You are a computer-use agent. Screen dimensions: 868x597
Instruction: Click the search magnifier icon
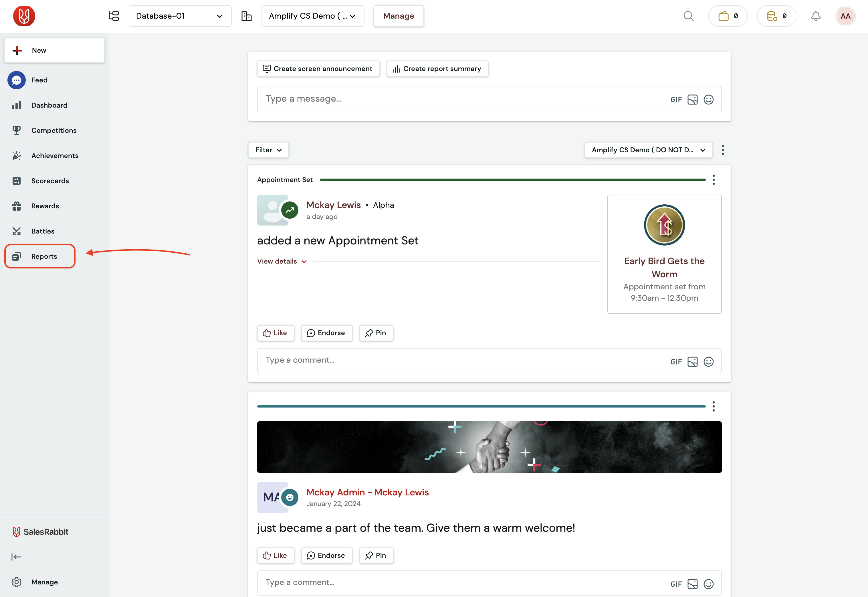click(x=688, y=16)
